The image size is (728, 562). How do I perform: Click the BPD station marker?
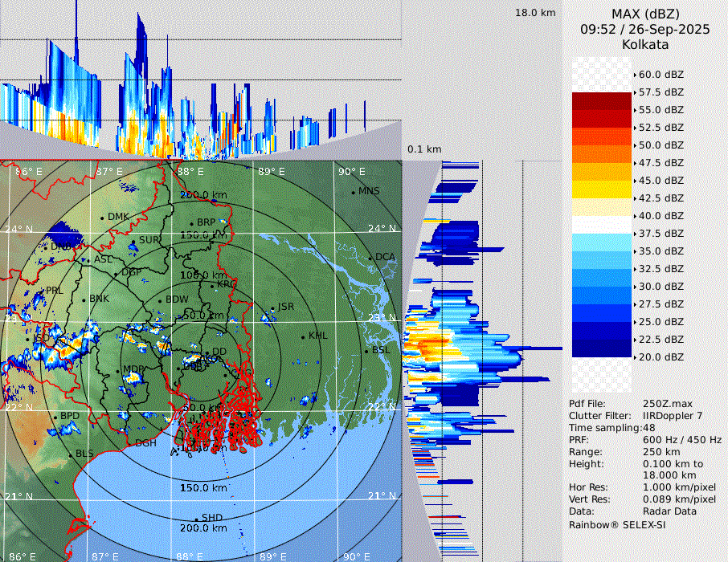point(55,417)
